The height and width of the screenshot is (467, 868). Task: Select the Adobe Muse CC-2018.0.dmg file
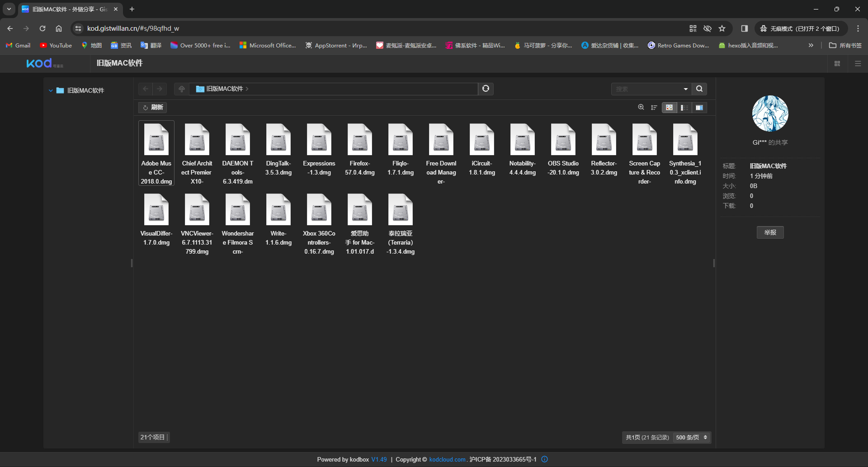click(156, 153)
